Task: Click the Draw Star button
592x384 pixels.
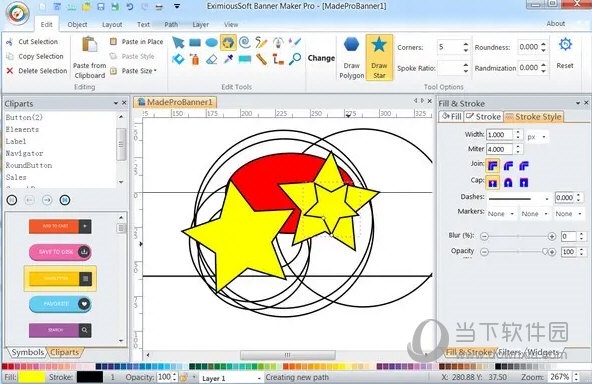Action: [379, 58]
